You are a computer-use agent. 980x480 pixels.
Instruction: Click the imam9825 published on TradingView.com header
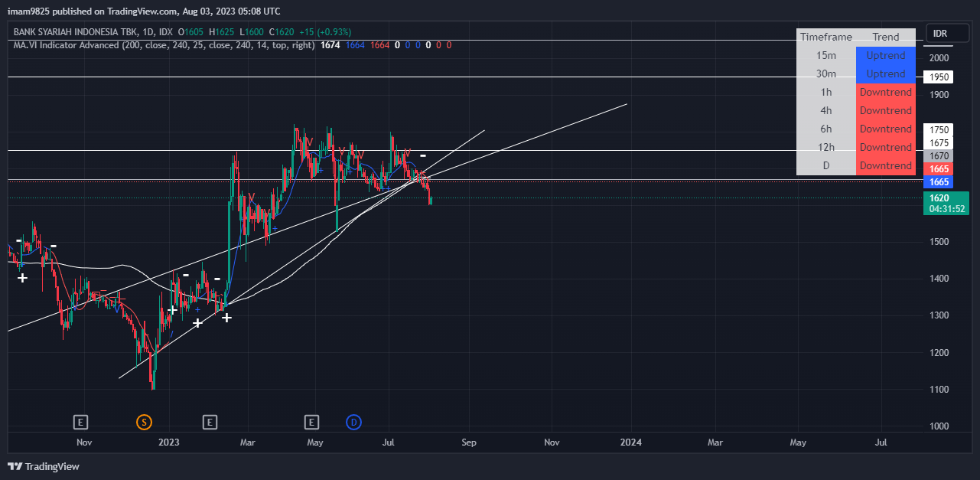point(143,11)
